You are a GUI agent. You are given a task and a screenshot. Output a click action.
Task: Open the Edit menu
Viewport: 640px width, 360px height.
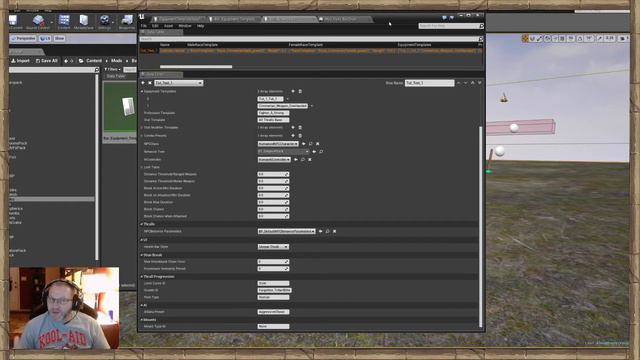(155, 26)
